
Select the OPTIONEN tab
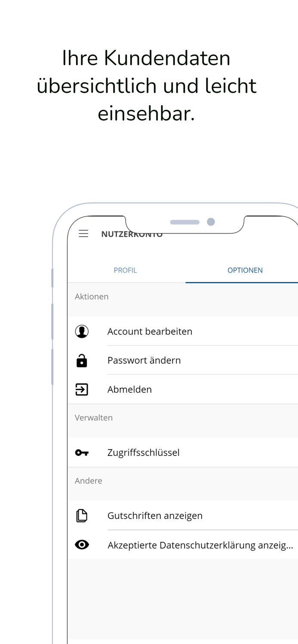point(245,270)
